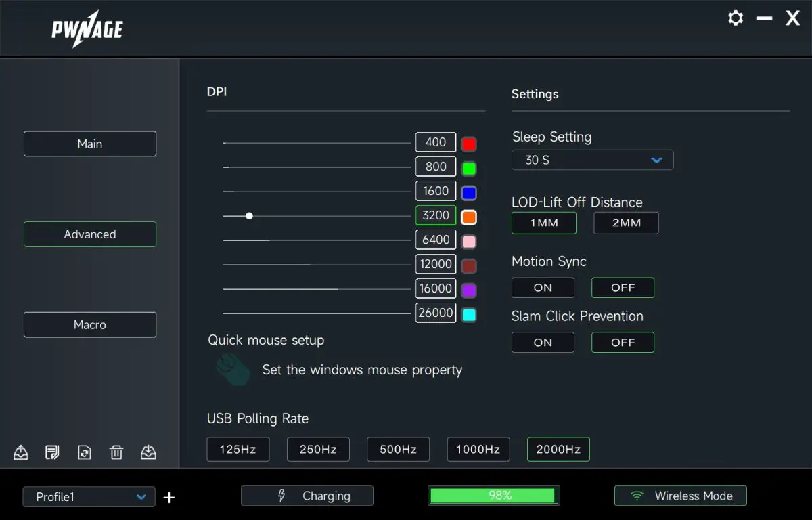Click the purple color swatch for 16000 DPI
The width and height of the screenshot is (812, 520).
point(469,290)
